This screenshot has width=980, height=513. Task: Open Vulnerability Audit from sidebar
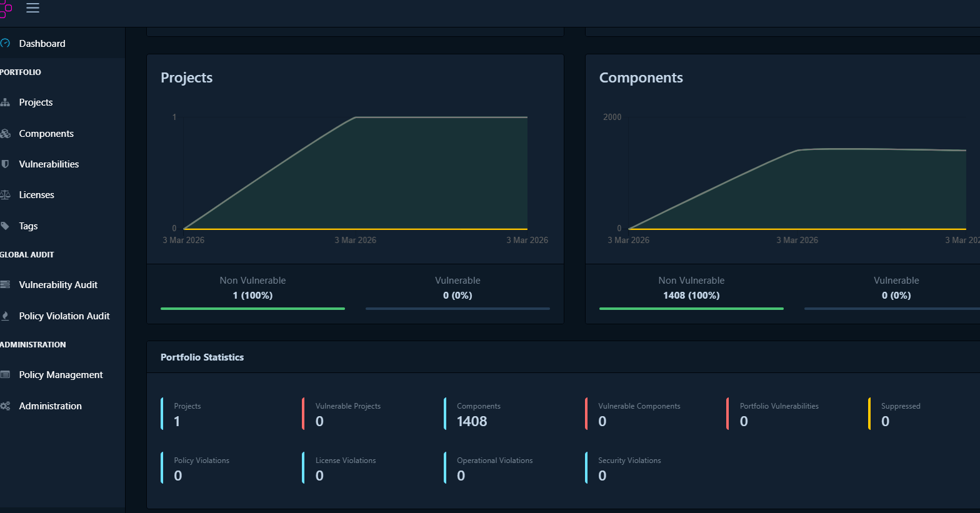(58, 285)
